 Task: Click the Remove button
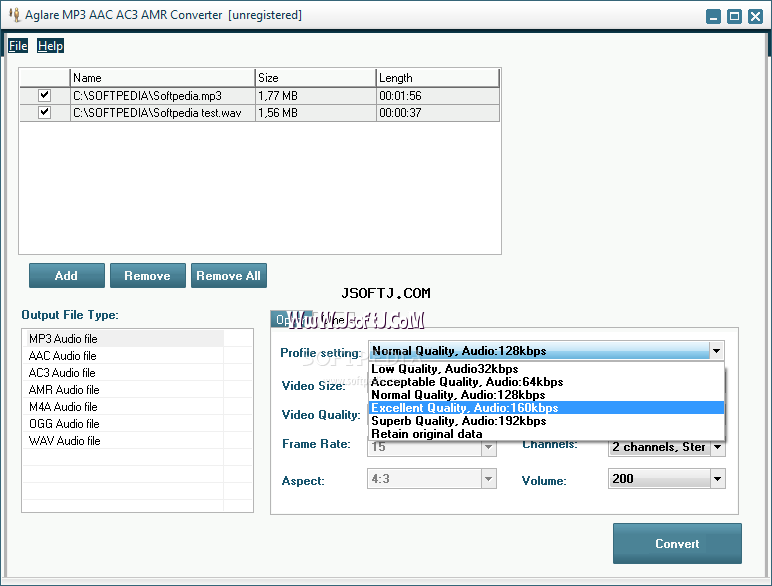[x=148, y=275]
